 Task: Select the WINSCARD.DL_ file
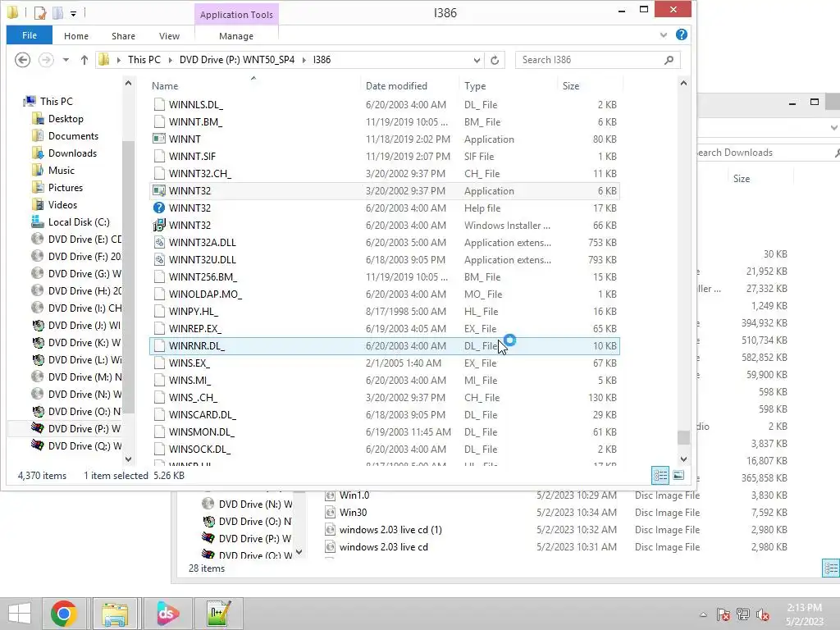384,414
